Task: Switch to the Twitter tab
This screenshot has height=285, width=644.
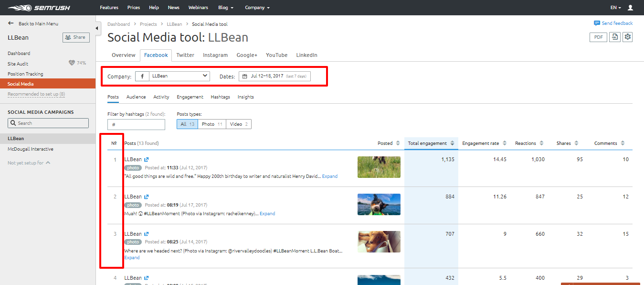Action: pyautogui.click(x=185, y=55)
